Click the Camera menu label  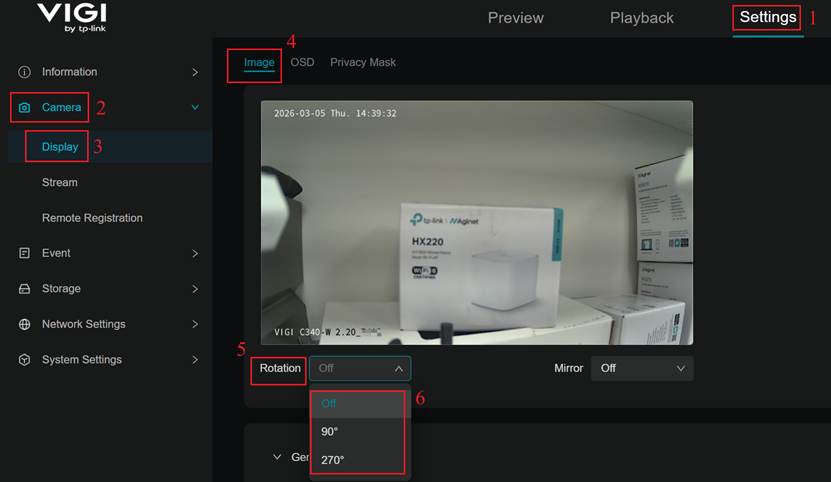(61, 107)
